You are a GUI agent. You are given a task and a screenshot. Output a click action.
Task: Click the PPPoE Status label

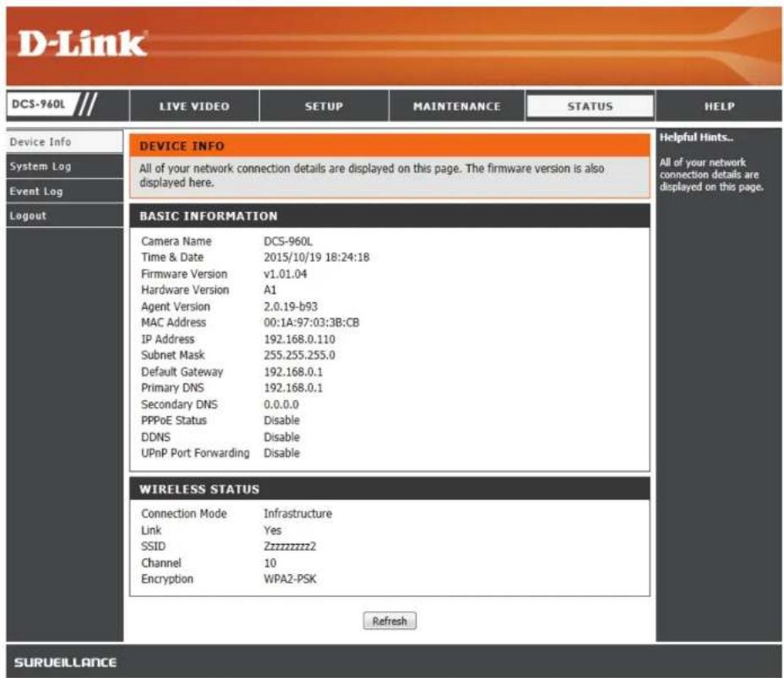tap(173, 420)
